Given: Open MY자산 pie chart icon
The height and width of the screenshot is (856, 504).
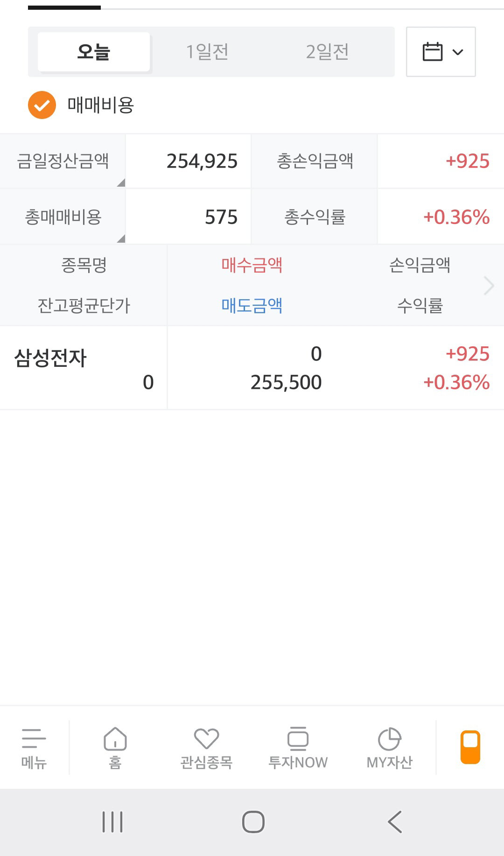Looking at the screenshot, I should coord(389,739).
